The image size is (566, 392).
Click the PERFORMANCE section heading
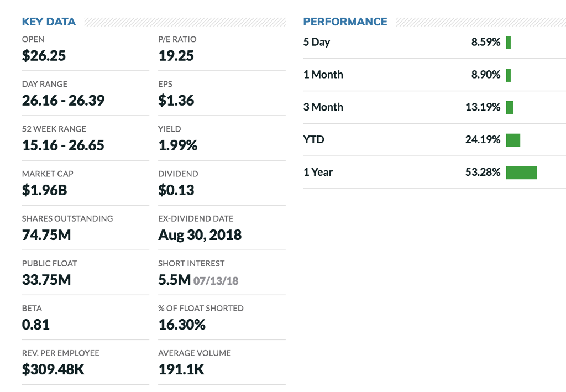pos(345,22)
